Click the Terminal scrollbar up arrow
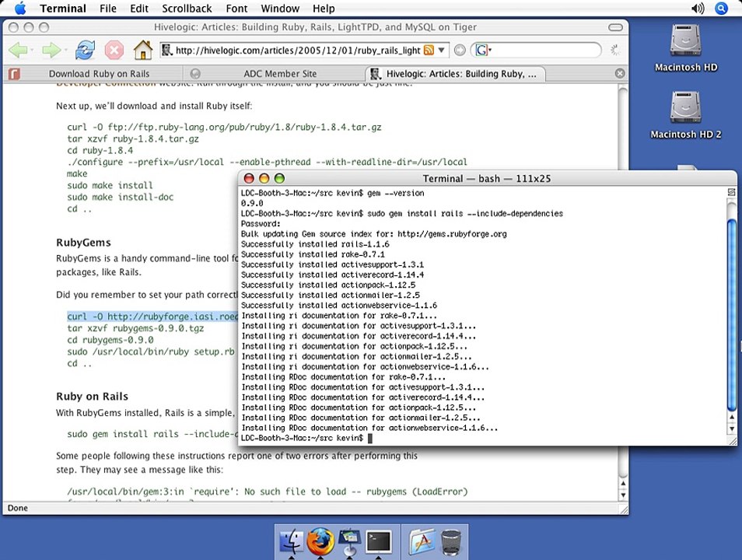 point(732,417)
